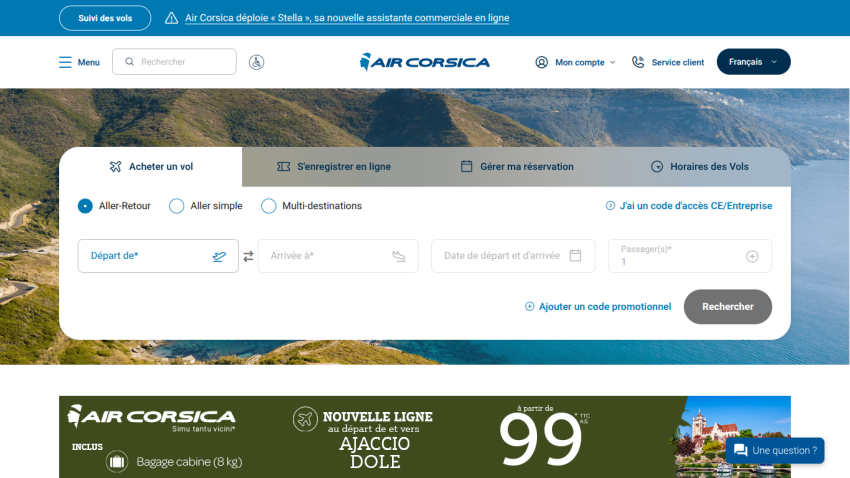Select the Aller simple radio button
The width and height of the screenshot is (850, 478).
click(177, 206)
